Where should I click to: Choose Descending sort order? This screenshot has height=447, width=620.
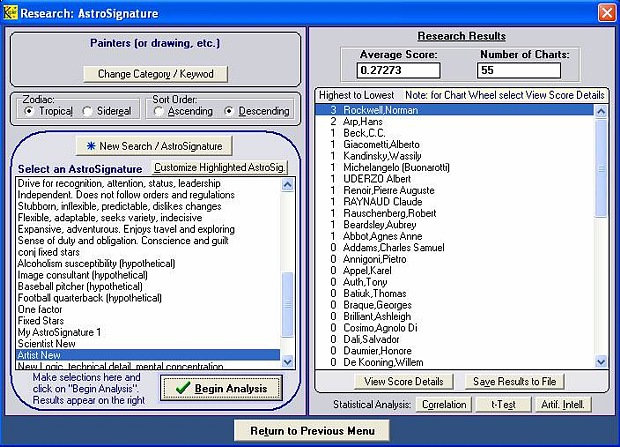(x=230, y=111)
